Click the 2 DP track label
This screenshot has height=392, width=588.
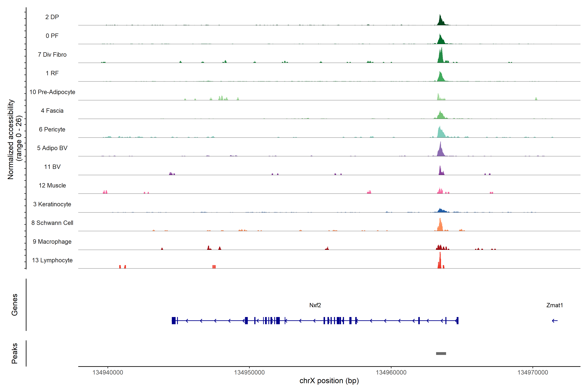tap(52, 17)
